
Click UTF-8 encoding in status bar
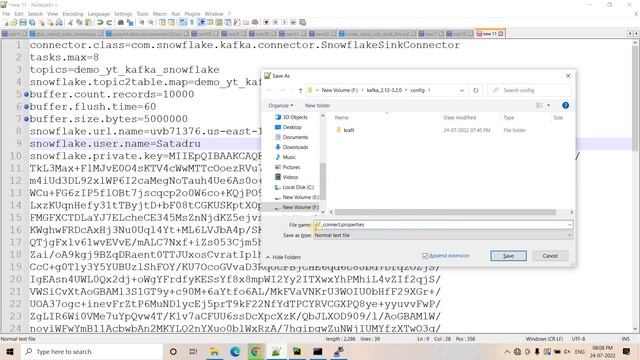point(578,339)
